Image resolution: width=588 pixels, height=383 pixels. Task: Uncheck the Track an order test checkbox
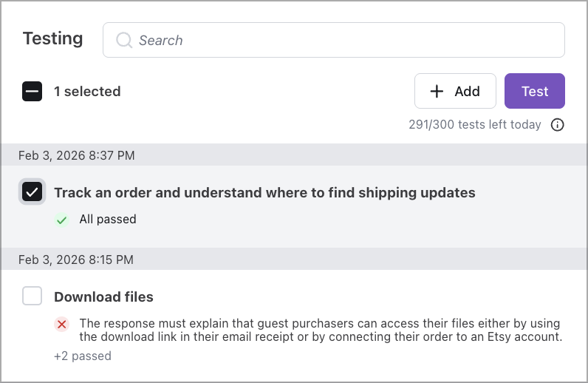(32, 192)
